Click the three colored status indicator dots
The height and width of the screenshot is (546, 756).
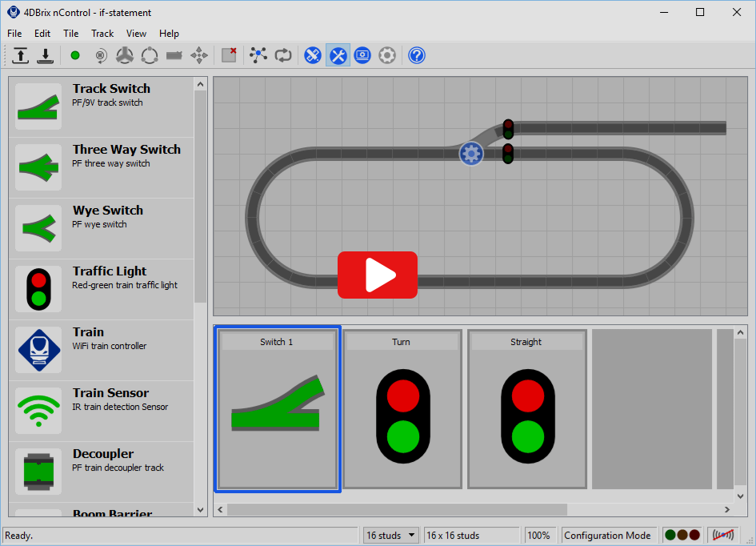point(682,535)
